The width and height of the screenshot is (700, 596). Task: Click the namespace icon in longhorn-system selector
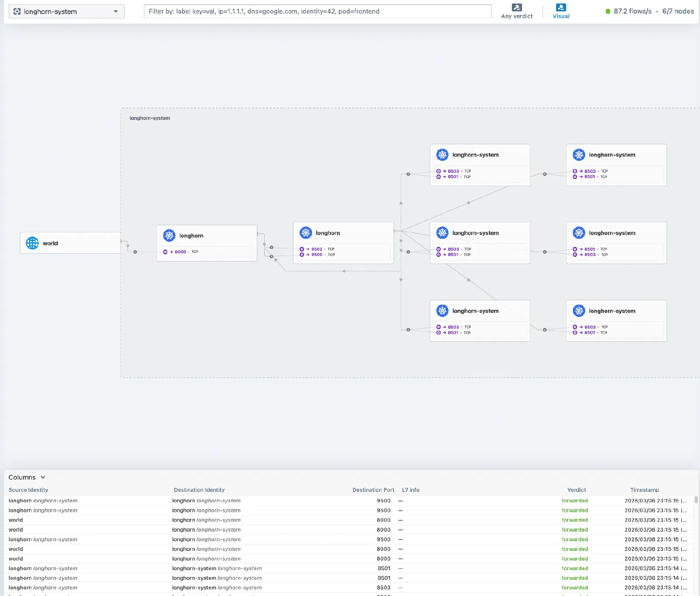click(17, 11)
